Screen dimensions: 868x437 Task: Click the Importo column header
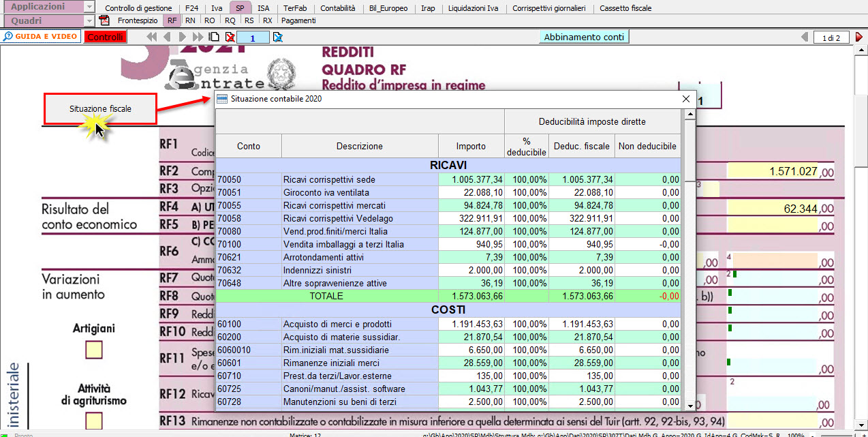(471, 146)
